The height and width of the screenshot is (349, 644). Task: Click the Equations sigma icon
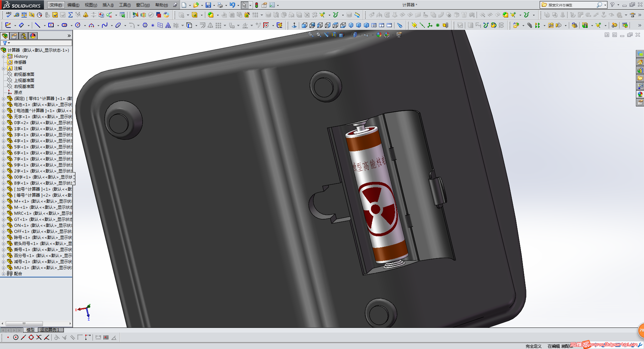coord(70,15)
